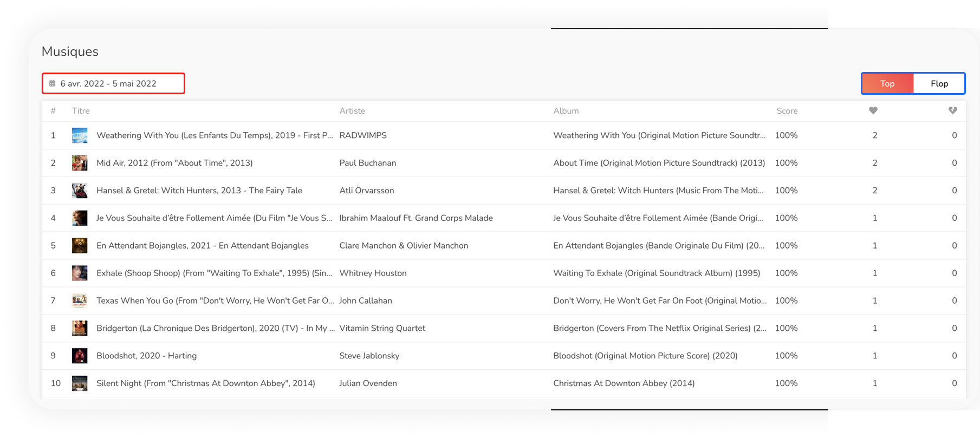Click the Musiques section heading
The width and height of the screenshot is (980, 438).
[70, 51]
